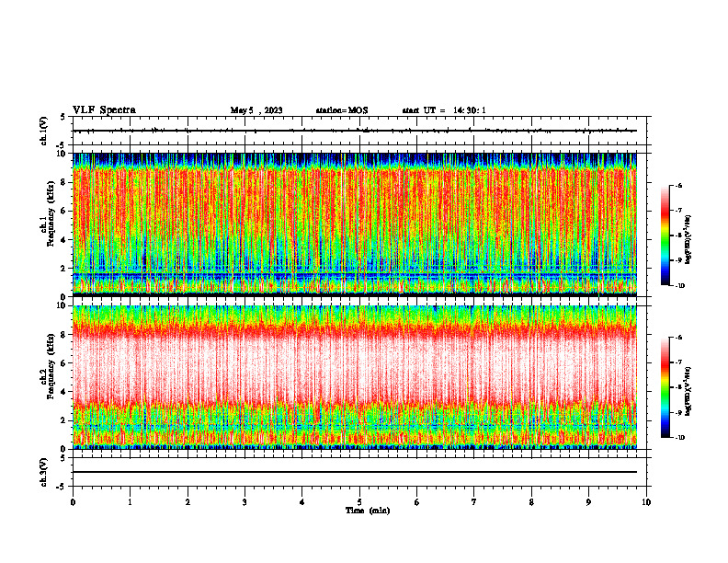Image resolution: width=728 pixels, height=563 pixels.
Task: Click the 8 kHz tick label on ch.1 axis
Action: pos(64,182)
